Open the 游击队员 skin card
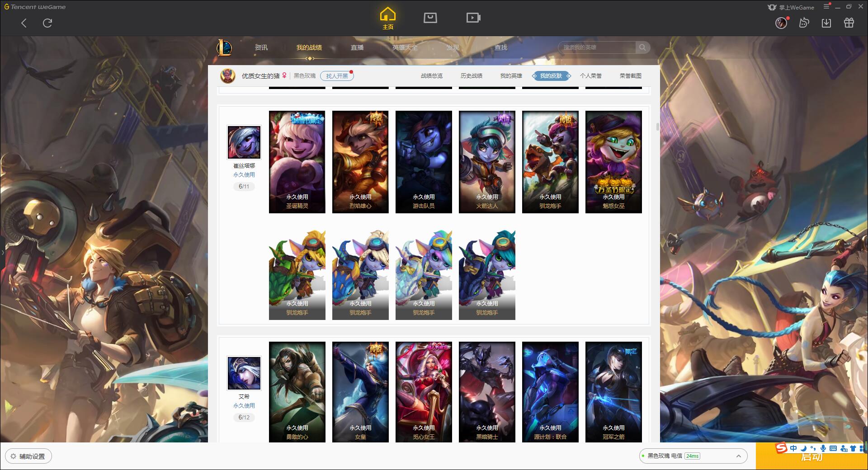The height and width of the screenshot is (470, 868). coord(424,162)
